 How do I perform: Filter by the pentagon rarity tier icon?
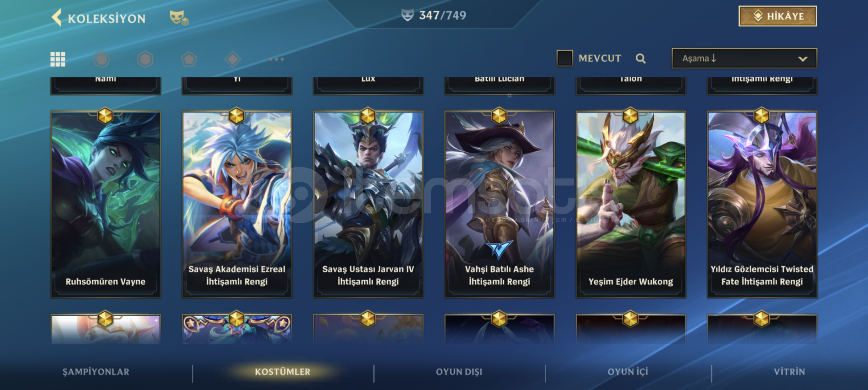pyautogui.click(x=189, y=59)
